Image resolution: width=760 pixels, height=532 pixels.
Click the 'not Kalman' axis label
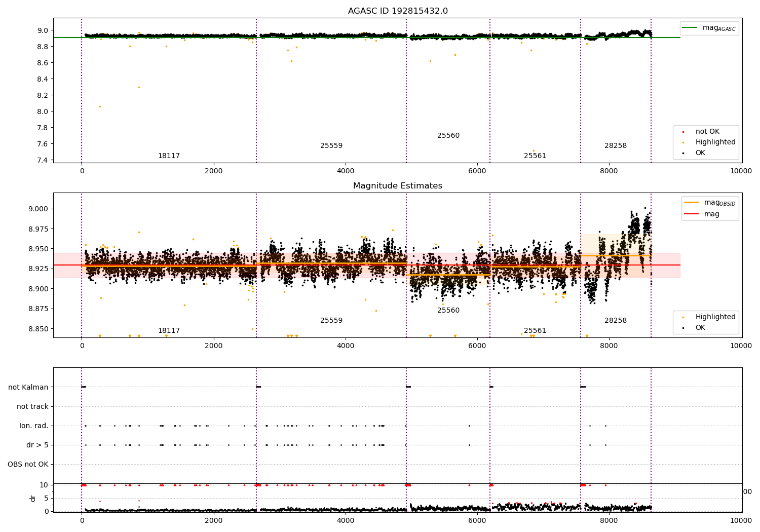tap(28, 387)
